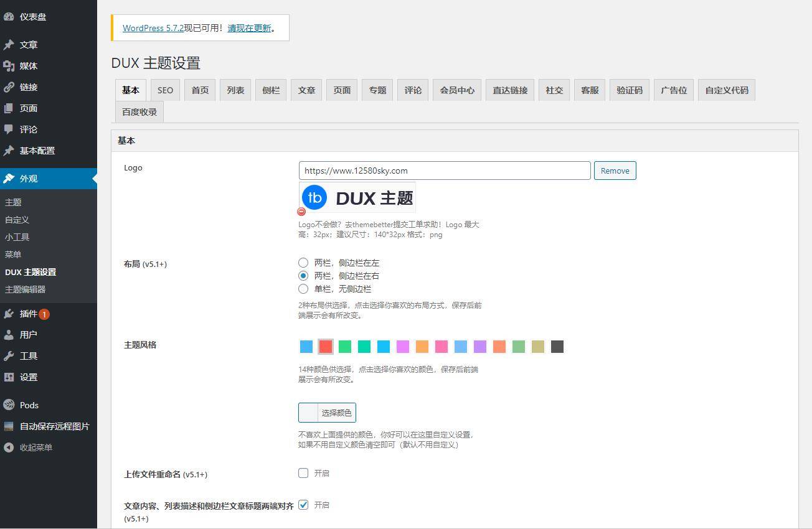Open the 首页 settings tab
812x529 pixels.
[200, 90]
